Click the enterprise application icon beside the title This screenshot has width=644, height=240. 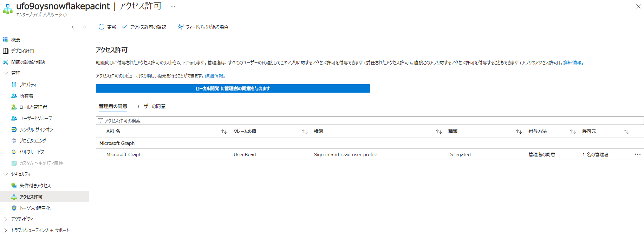click(7, 9)
